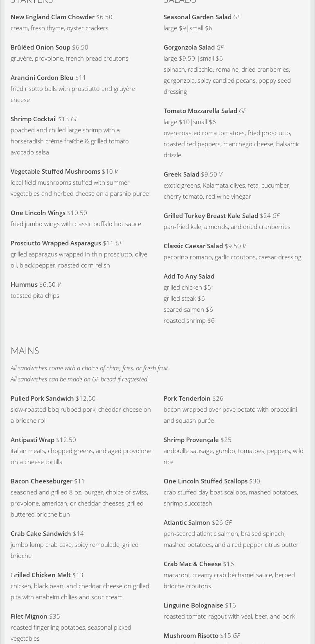Click Grilled Turkey Breast Kale Salad
This screenshot has width=315, height=644.
[211, 215]
